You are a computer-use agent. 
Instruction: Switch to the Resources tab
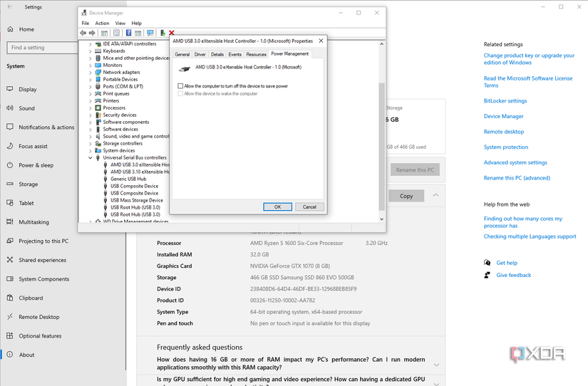click(256, 55)
